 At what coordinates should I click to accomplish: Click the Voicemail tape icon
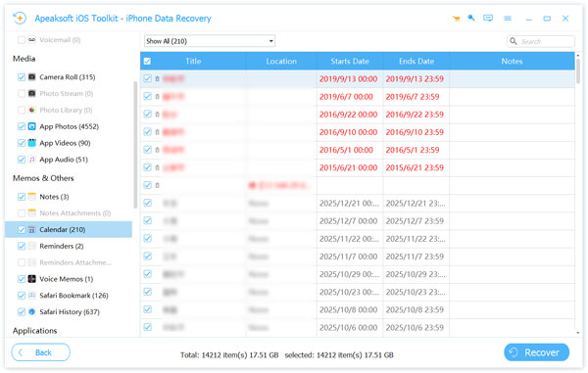(x=32, y=40)
